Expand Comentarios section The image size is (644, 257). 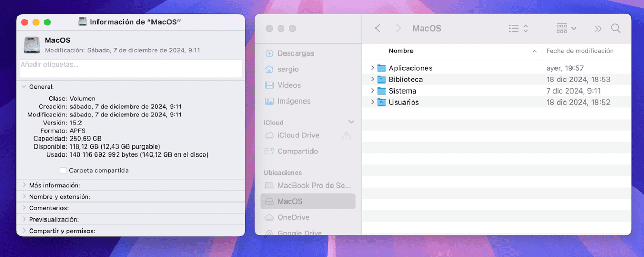[x=24, y=208]
